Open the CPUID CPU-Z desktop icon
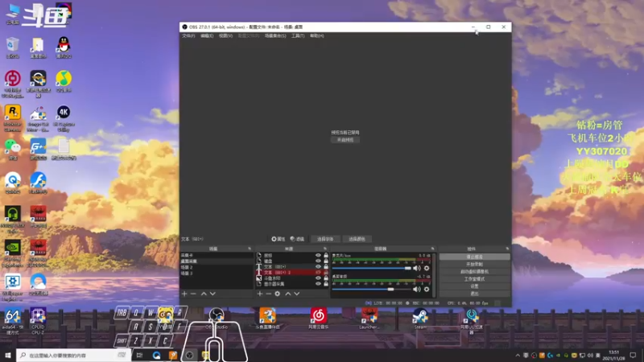 [x=38, y=321]
